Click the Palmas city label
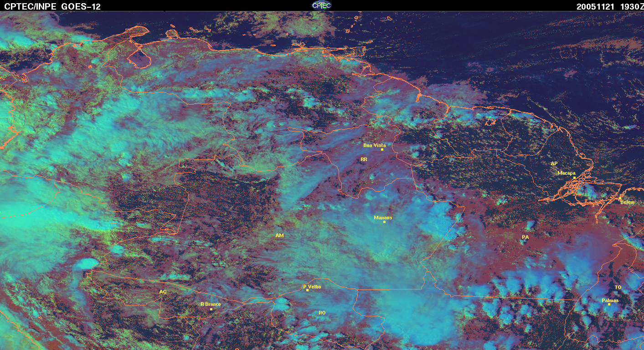Image resolution: width=644 pixels, height=350 pixels. pyautogui.click(x=610, y=300)
